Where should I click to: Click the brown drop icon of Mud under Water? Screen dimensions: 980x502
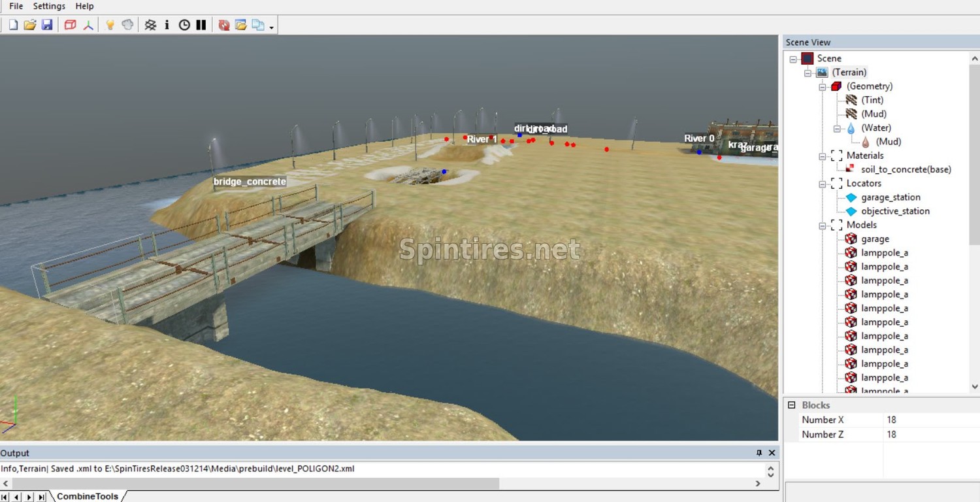click(x=866, y=142)
